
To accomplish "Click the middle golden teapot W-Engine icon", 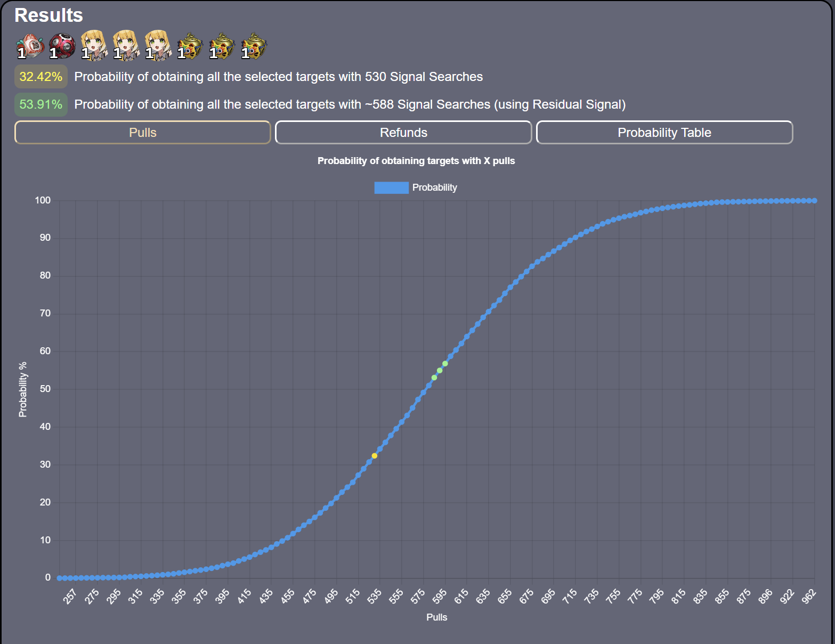I will point(222,46).
